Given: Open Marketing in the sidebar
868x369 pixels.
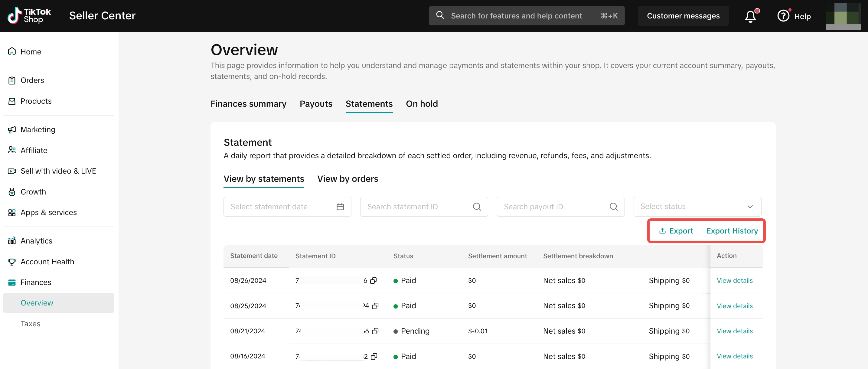Looking at the screenshot, I should pos(38,129).
